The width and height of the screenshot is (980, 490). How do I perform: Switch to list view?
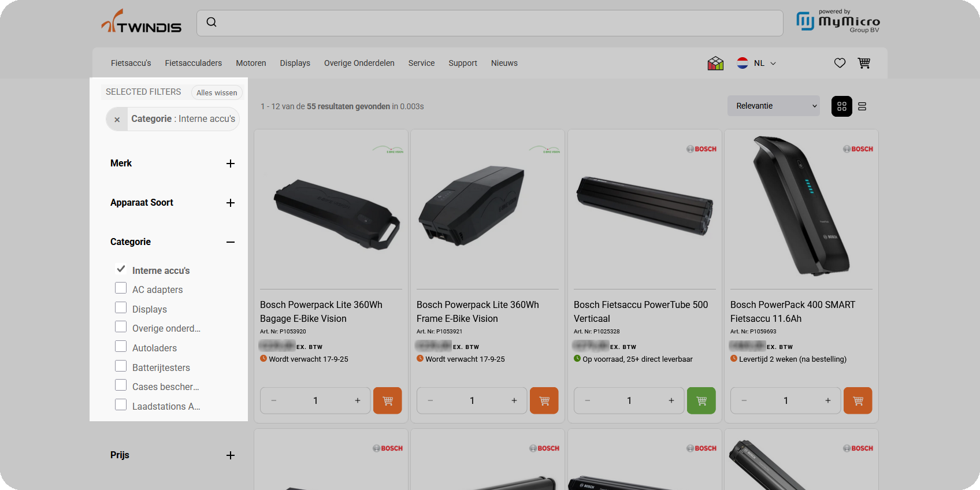[862, 106]
